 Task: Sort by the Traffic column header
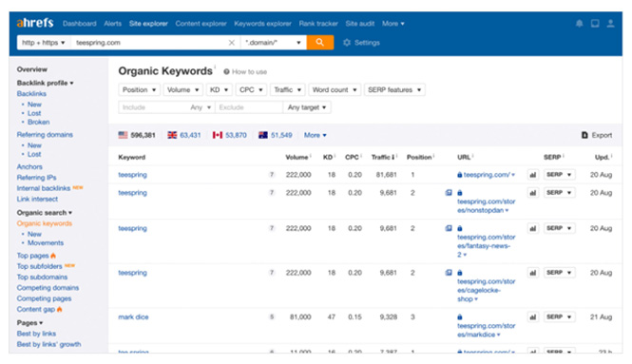[383, 157]
